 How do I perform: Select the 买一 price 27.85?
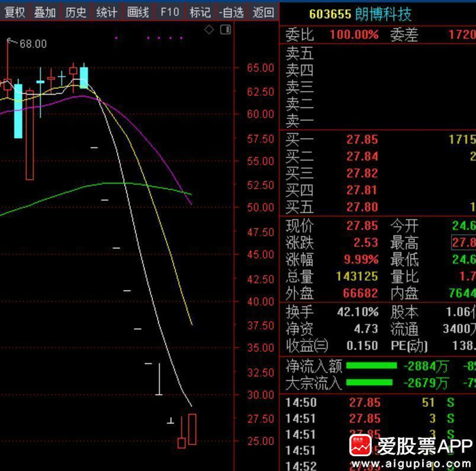coord(362,140)
